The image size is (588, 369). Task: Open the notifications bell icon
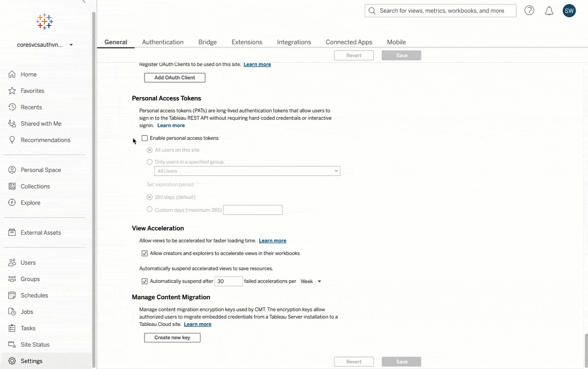[x=549, y=11]
